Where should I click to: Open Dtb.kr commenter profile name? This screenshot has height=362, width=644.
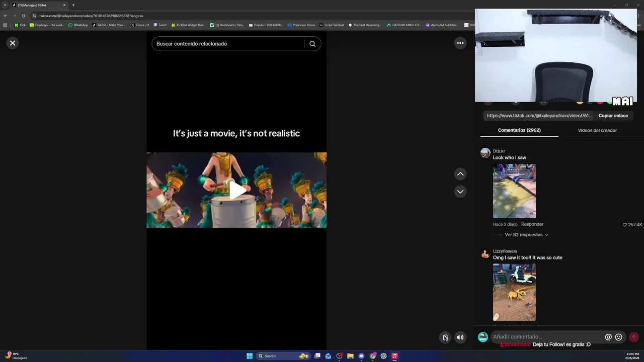click(499, 151)
